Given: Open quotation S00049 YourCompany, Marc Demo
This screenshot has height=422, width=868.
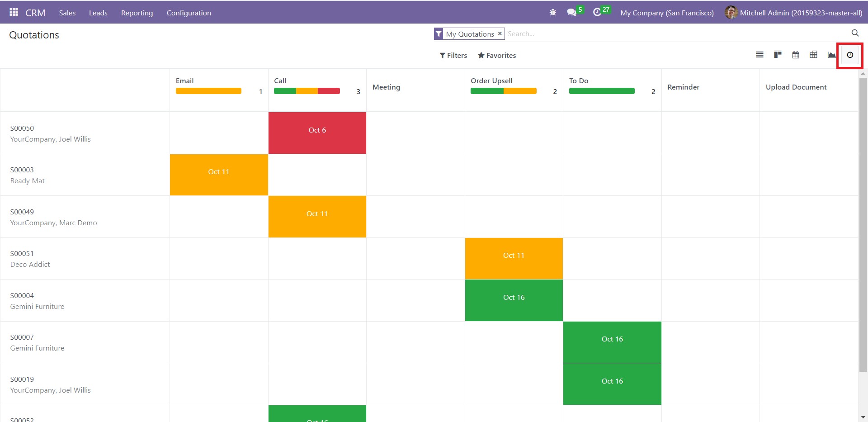Looking at the screenshot, I should (x=85, y=217).
